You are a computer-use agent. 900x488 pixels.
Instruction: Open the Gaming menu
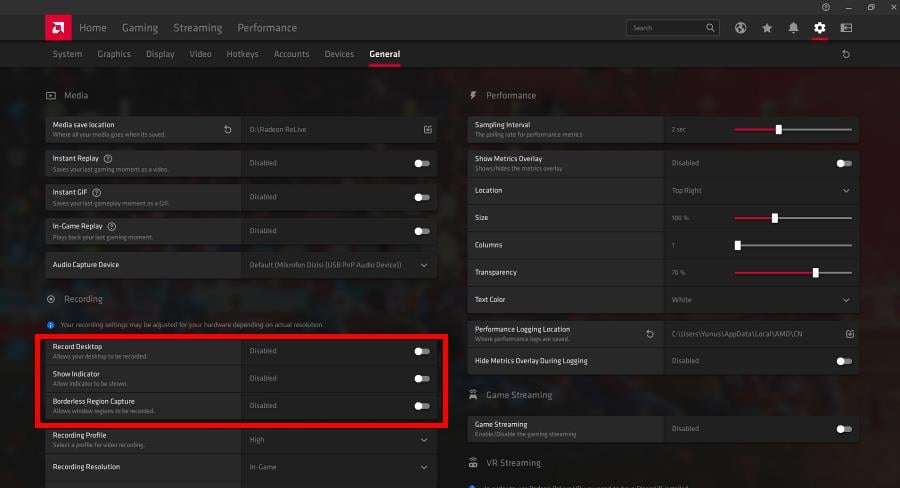140,28
